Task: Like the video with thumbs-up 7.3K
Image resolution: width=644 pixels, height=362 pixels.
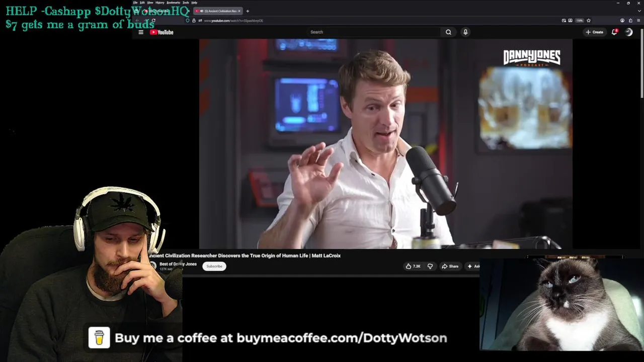Action: coord(413,266)
